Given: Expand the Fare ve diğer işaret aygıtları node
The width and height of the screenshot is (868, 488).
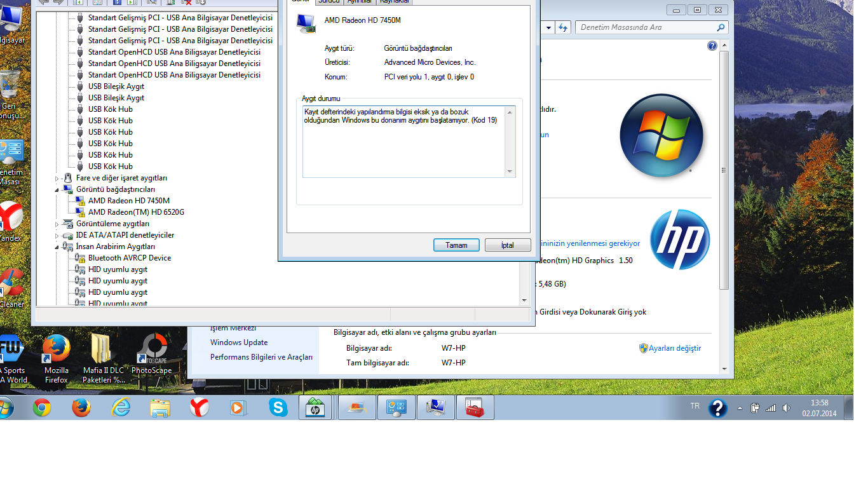Looking at the screenshot, I should pos(57,179).
